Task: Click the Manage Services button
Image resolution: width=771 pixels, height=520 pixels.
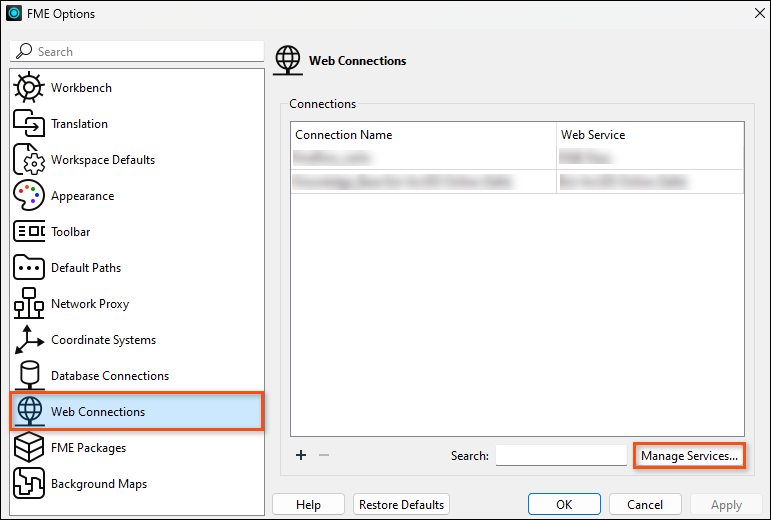Action: [x=689, y=456]
